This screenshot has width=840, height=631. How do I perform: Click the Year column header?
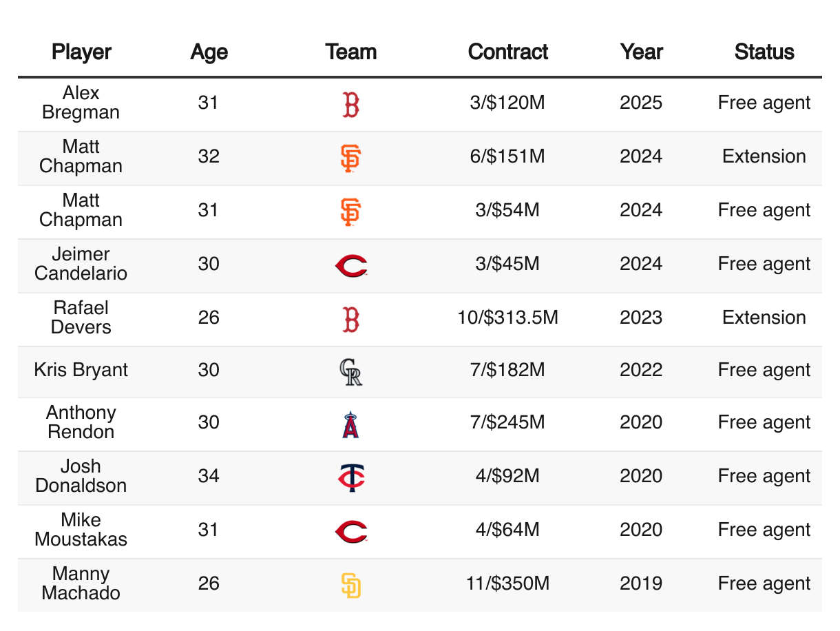[641, 52]
